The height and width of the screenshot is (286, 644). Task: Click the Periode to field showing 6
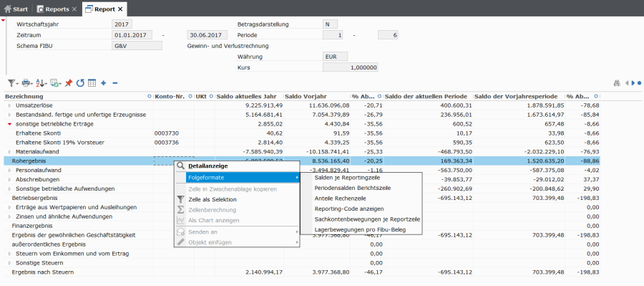(x=388, y=35)
